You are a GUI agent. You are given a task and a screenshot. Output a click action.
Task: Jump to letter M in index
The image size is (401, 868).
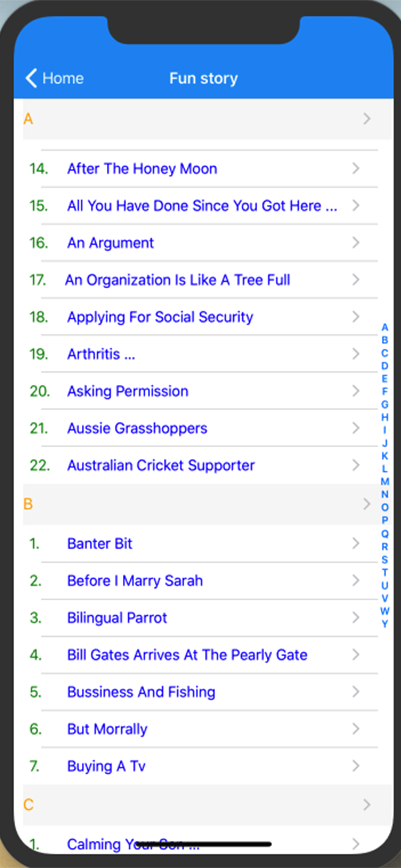click(385, 481)
